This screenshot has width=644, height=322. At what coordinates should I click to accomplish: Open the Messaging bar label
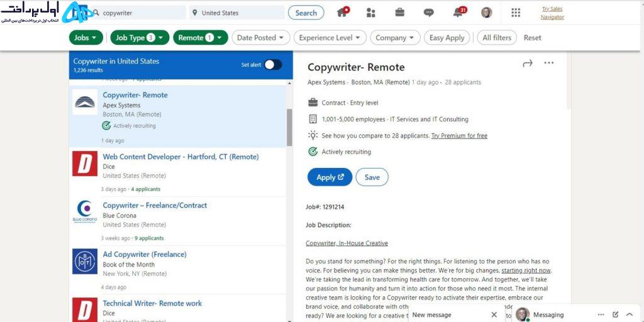(548, 314)
